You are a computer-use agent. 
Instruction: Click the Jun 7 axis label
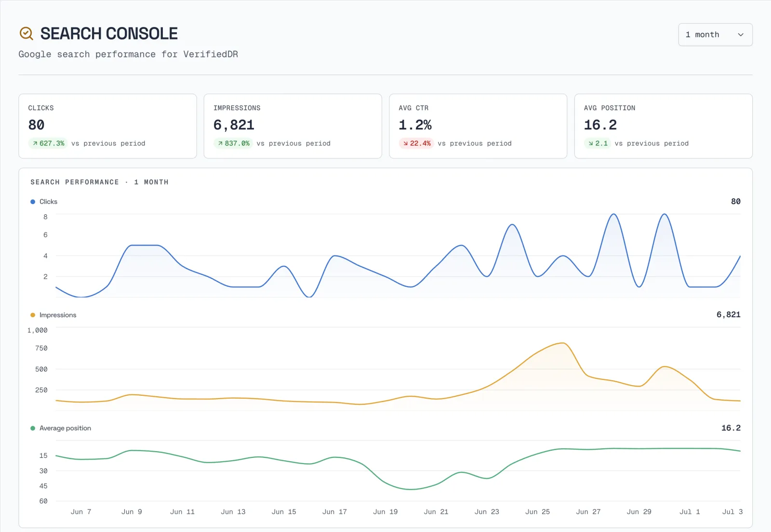tap(81, 512)
